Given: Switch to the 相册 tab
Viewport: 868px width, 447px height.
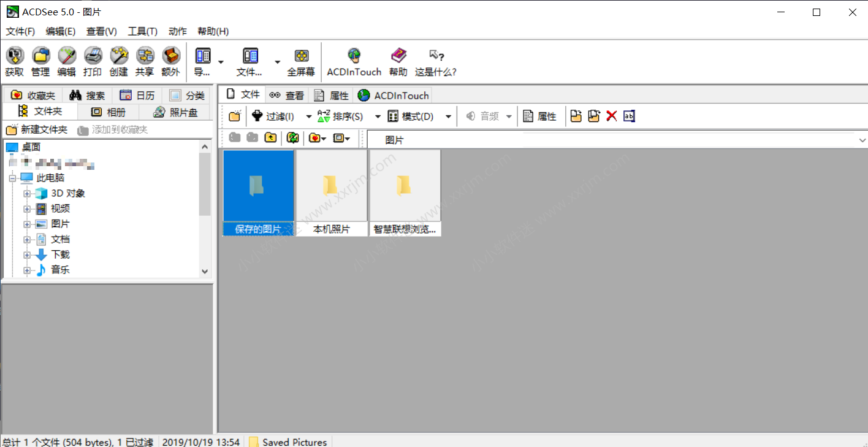Looking at the screenshot, I should point(108,112).
